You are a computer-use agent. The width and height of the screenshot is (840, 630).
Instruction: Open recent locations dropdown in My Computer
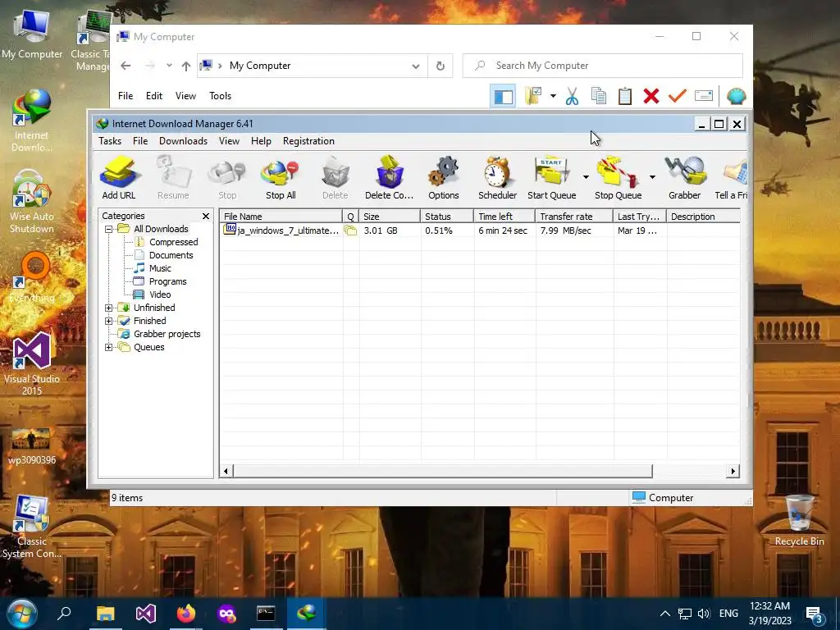pos(169,66)
